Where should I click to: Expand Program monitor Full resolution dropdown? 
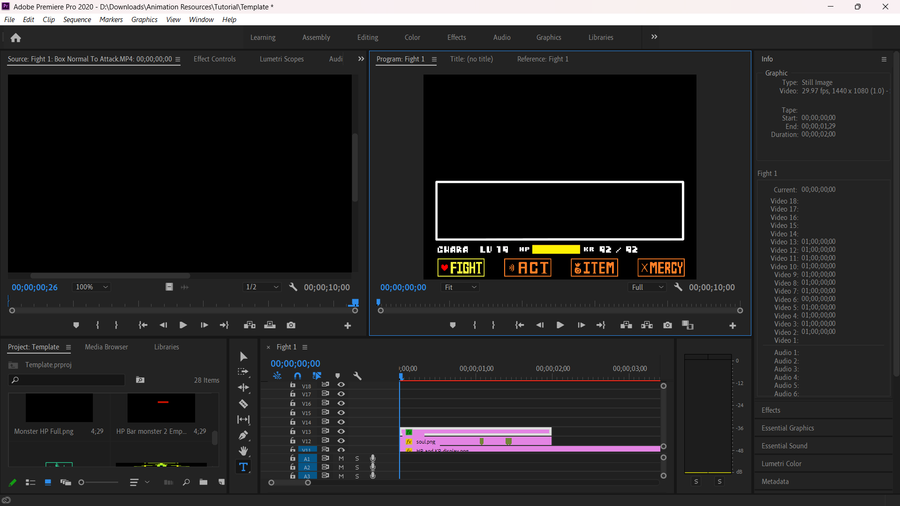[648, 287]
